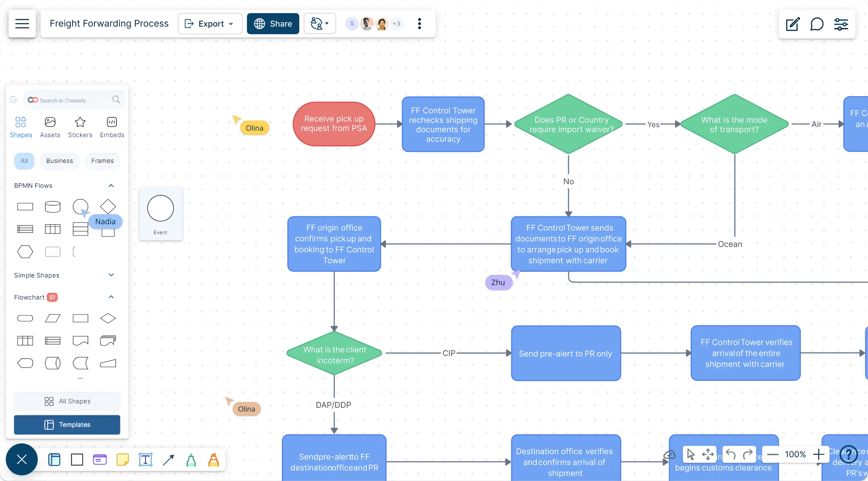The height and width of the screenshot is (481, 868).
Task: Click the settings/filter icon top right
Action: click(x=841, y=24)
